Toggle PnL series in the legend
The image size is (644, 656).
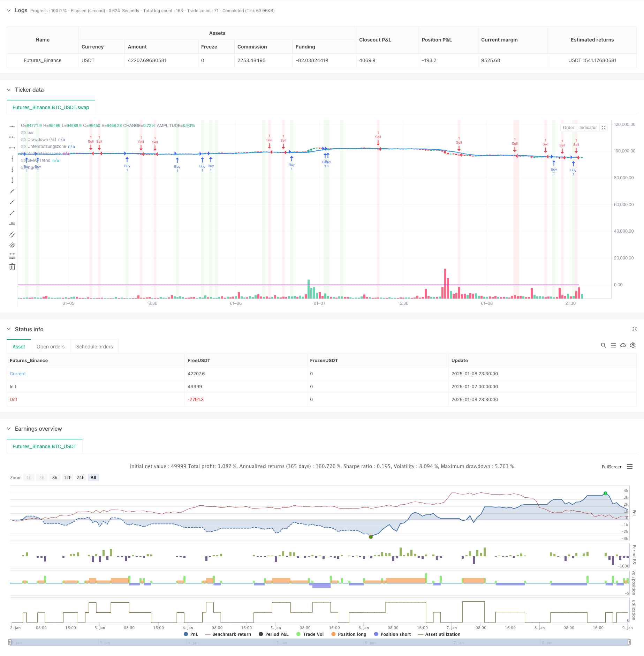[x=191, y=634]
